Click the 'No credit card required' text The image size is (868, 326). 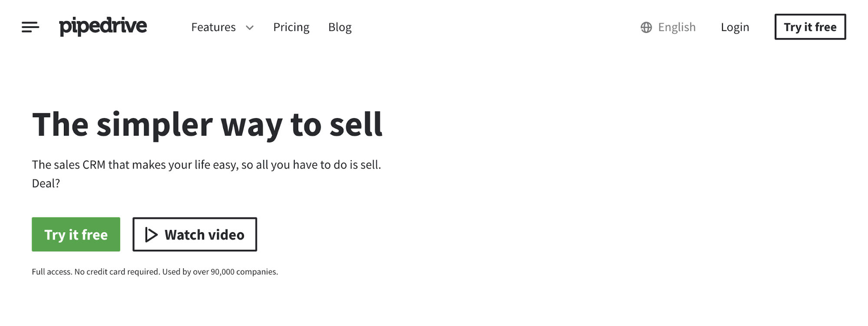117,272
